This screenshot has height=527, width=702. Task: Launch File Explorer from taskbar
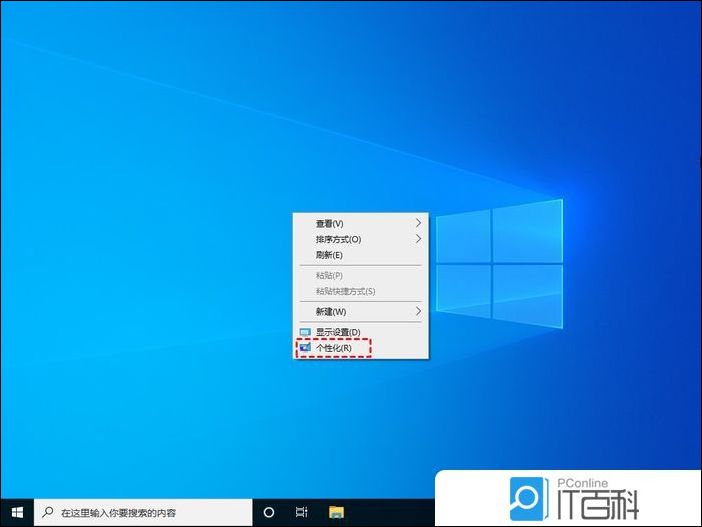(x=336, y=512)
